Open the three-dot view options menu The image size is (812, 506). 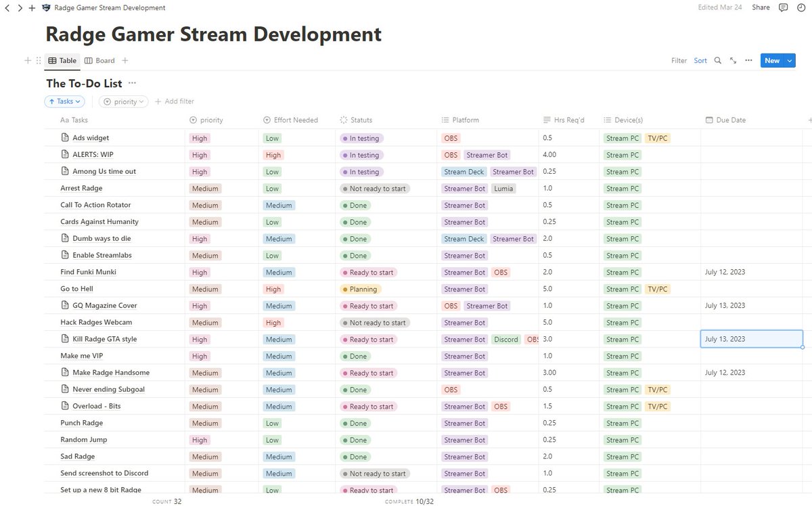tap(748, 60)
